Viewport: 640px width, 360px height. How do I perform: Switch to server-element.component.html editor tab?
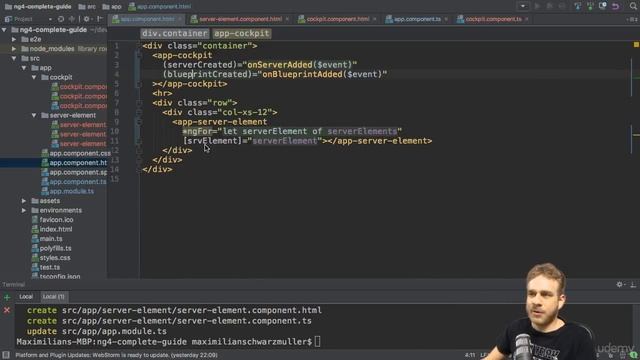[x=240, y=19]
